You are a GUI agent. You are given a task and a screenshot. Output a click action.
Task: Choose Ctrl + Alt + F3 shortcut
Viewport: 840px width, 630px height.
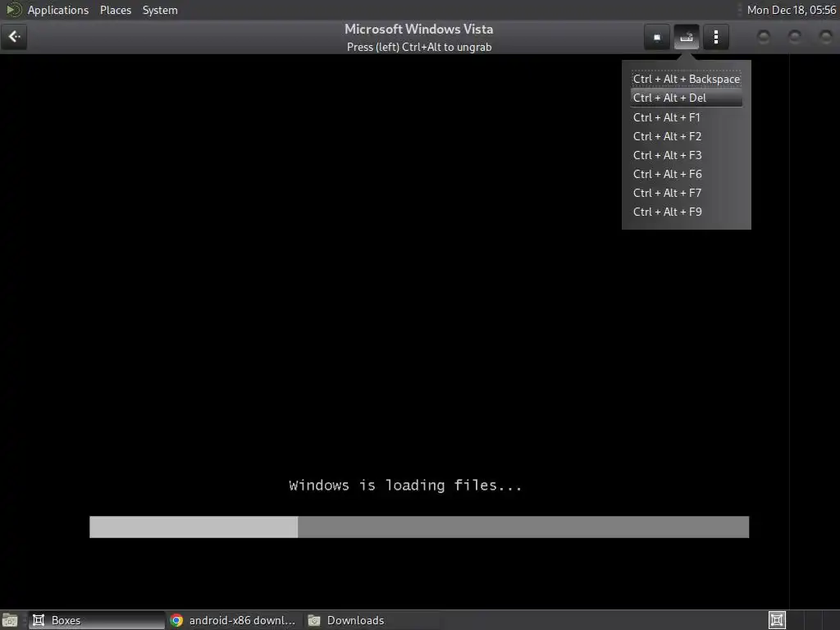(687, 155)
